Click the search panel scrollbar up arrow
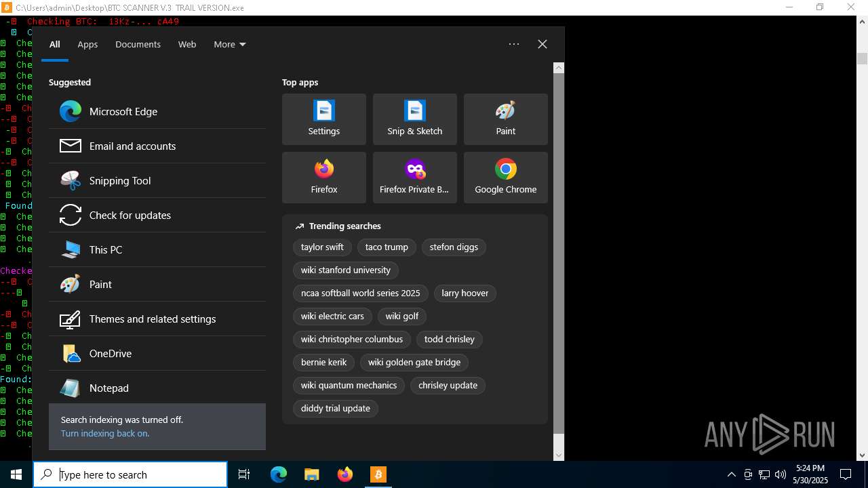 pyautogui.click(x=559, y=68)
